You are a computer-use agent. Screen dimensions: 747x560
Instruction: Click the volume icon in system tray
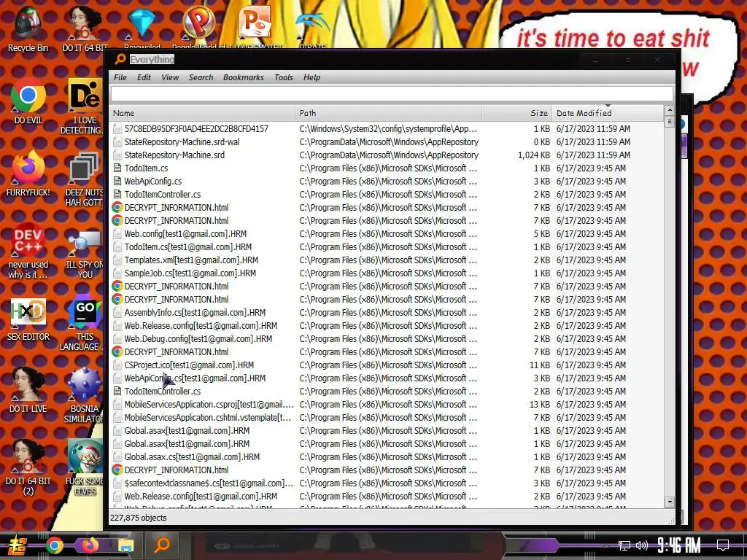click(642, 545)
